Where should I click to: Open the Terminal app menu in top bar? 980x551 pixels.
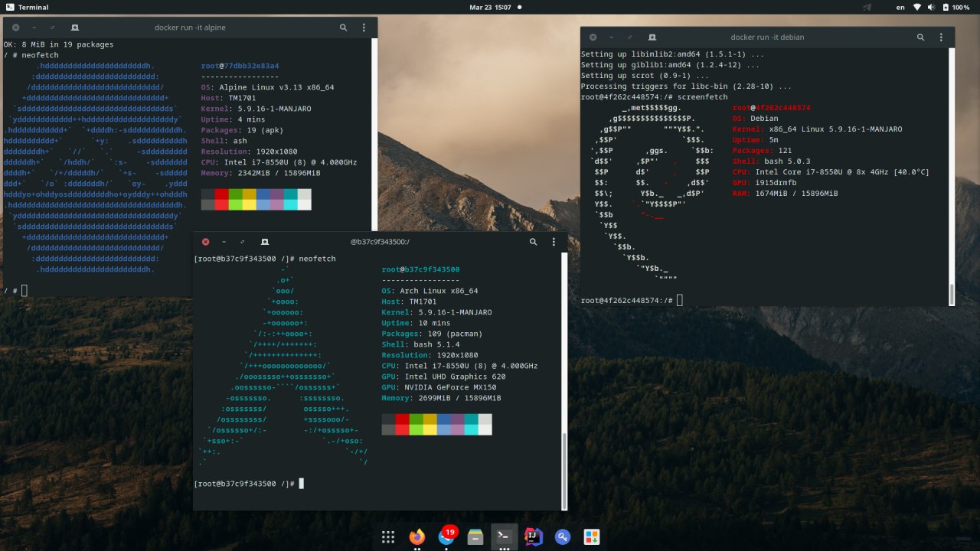[x=27, y=7]
